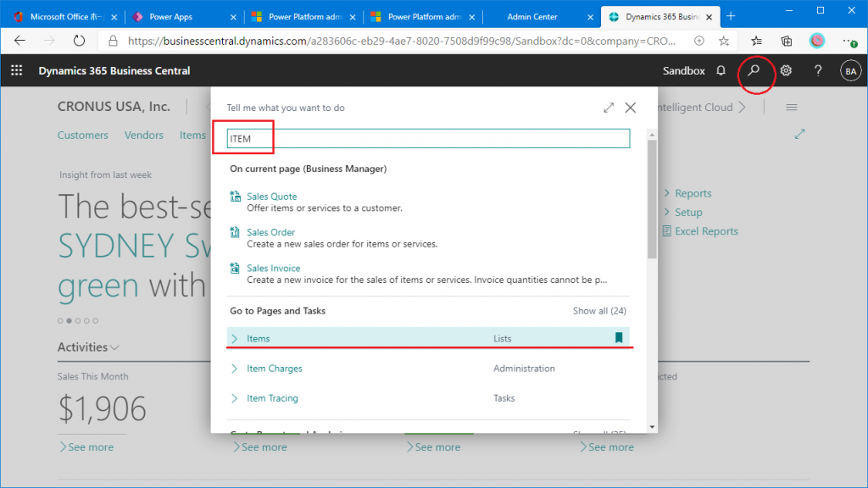Expand the Item Charges row chevron
Viewport: 868px width, 488px height.
click(x=234, y=369)
